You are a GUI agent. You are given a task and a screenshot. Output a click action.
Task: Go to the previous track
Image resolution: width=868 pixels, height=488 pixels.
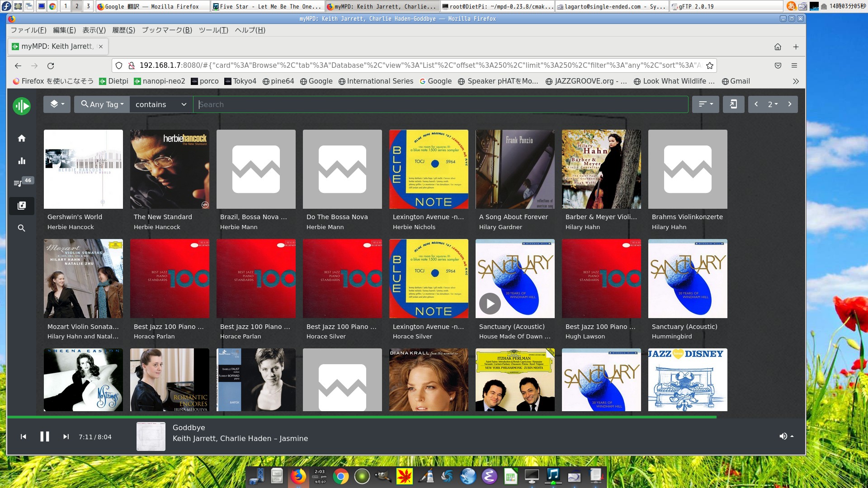coord(24,437)
